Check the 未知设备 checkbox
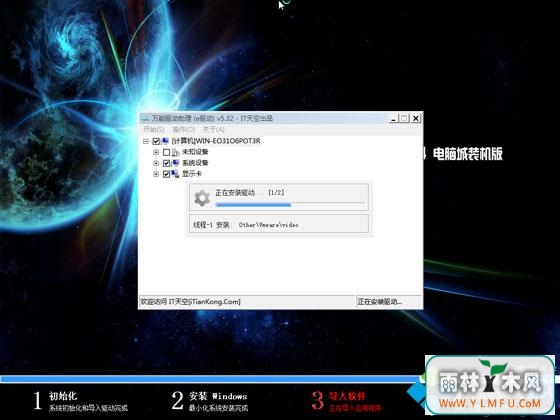The image size is (560, 420). [166, 152]
